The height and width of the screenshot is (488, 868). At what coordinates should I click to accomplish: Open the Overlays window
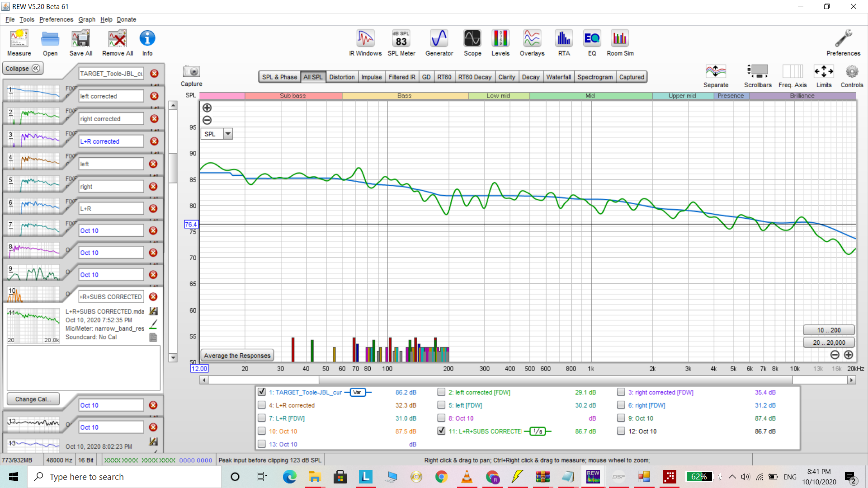(532, 43)
